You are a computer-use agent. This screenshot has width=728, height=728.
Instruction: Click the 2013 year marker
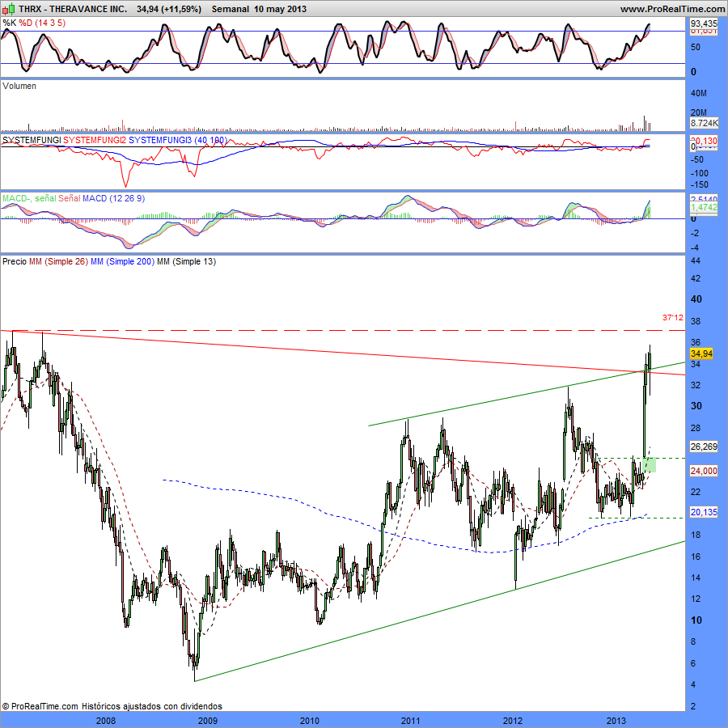tap(616, 721)
